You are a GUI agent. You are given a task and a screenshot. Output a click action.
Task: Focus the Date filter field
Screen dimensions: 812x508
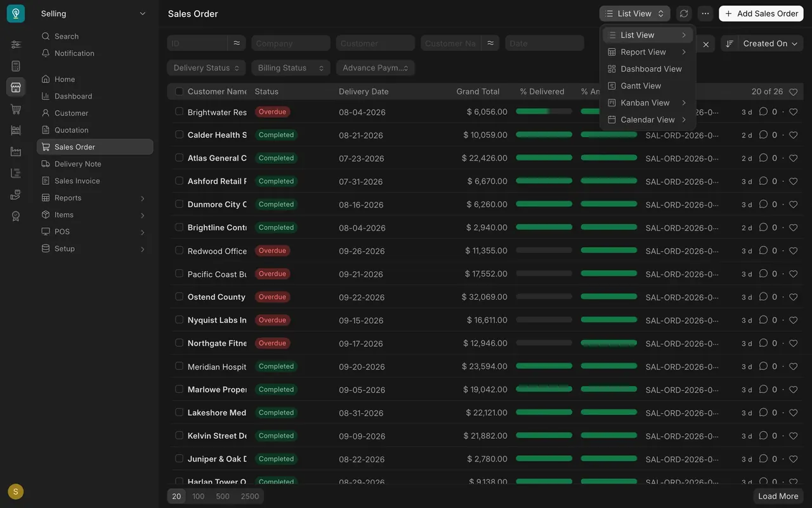tap(544, 43)
